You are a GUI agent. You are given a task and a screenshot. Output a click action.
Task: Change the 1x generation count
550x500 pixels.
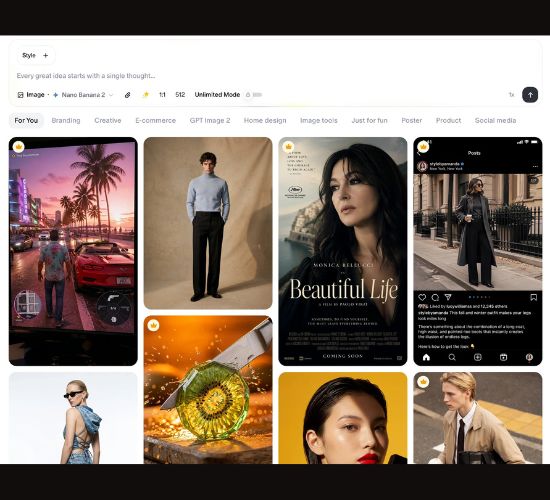tap(511, 95)
